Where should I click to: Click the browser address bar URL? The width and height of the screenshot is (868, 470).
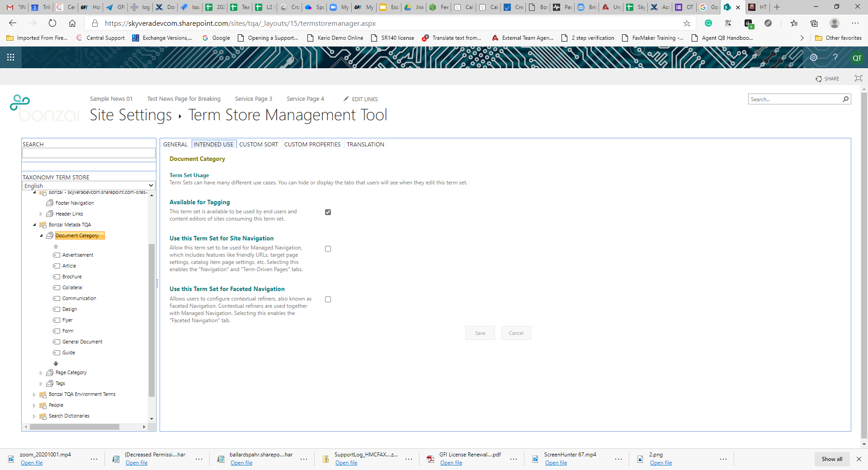click(240, 23)
